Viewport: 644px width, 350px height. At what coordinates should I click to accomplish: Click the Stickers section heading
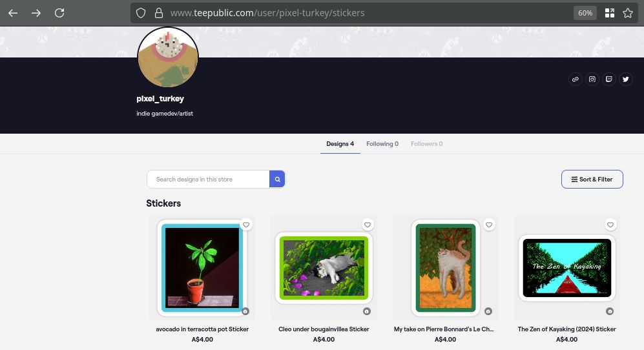[x=163, y=203]
